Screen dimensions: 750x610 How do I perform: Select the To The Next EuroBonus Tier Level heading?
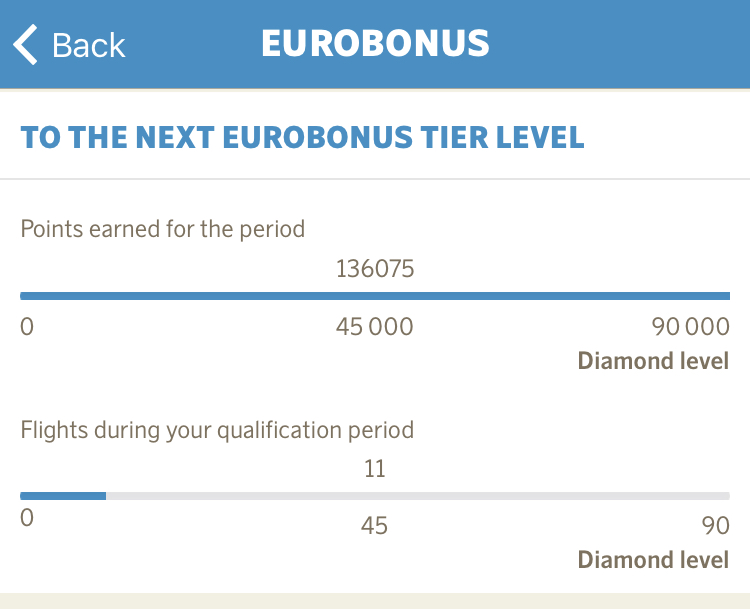pos(302,137)
